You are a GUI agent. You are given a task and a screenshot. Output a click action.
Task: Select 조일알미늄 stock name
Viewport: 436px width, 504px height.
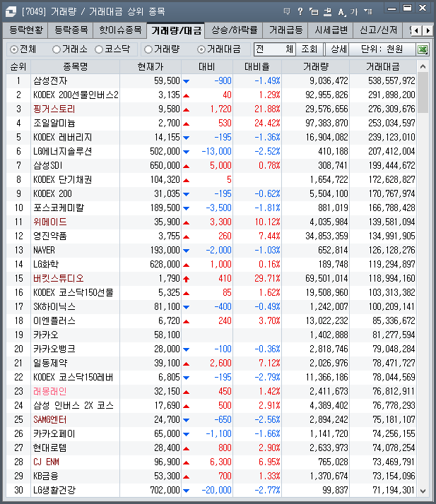coord(54,124)
